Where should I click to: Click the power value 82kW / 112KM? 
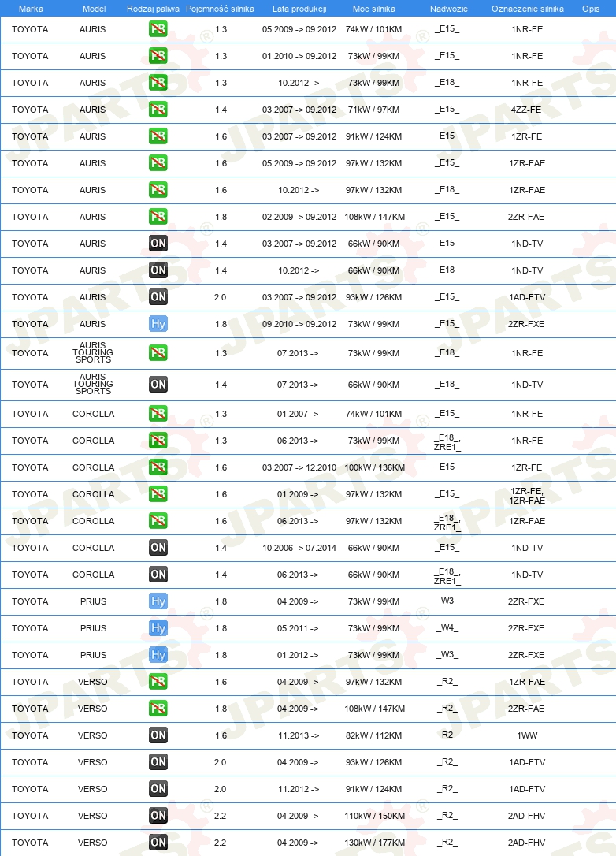(x=373, y=735)
